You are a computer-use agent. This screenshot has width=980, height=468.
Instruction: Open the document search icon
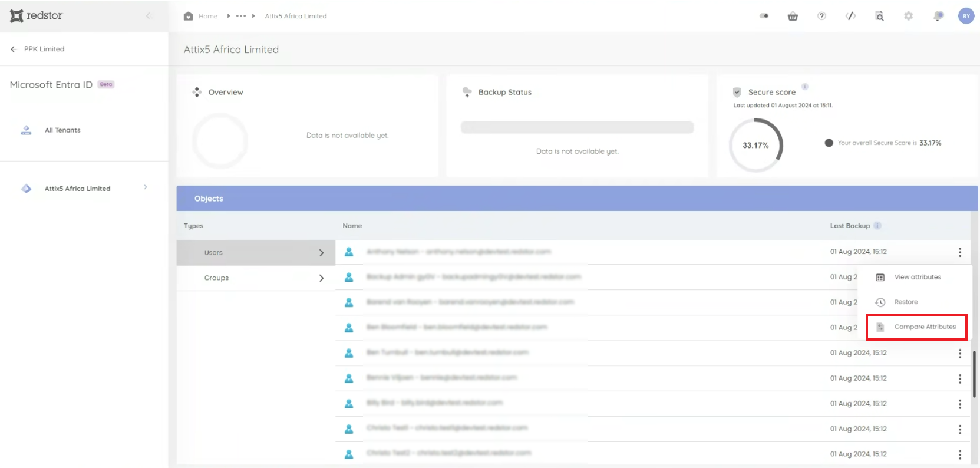click(x=879, y=16)
